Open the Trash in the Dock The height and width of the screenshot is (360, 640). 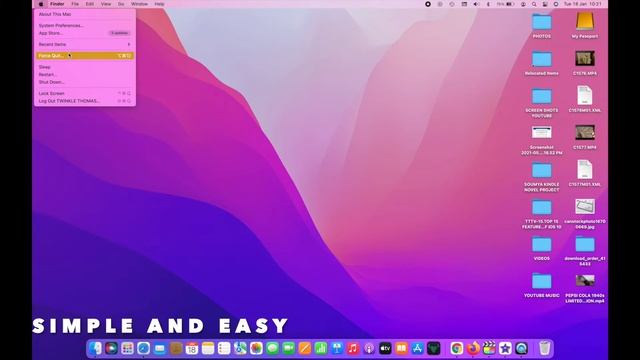pos(544,348)
